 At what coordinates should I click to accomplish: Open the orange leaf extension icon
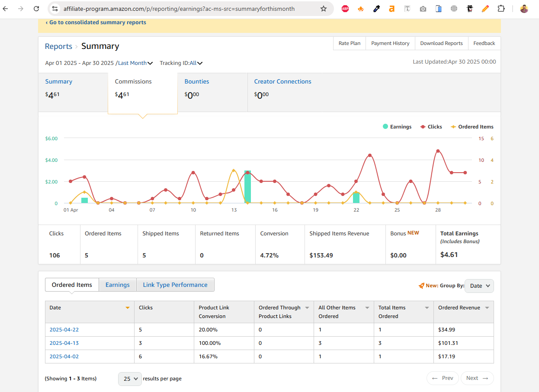361,9
